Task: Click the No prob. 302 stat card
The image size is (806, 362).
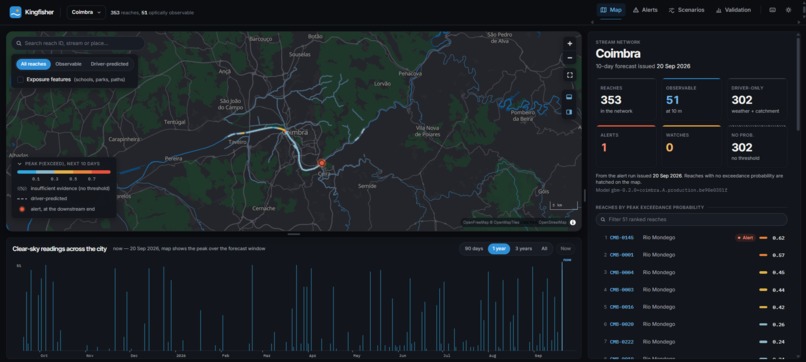Action: click(x=757, y=146)
